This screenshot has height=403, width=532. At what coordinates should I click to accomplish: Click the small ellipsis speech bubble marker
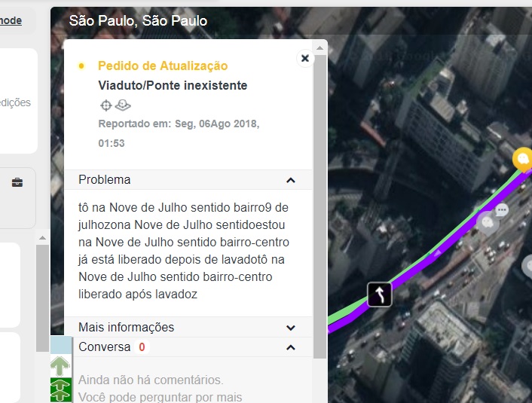coord(502,210)
